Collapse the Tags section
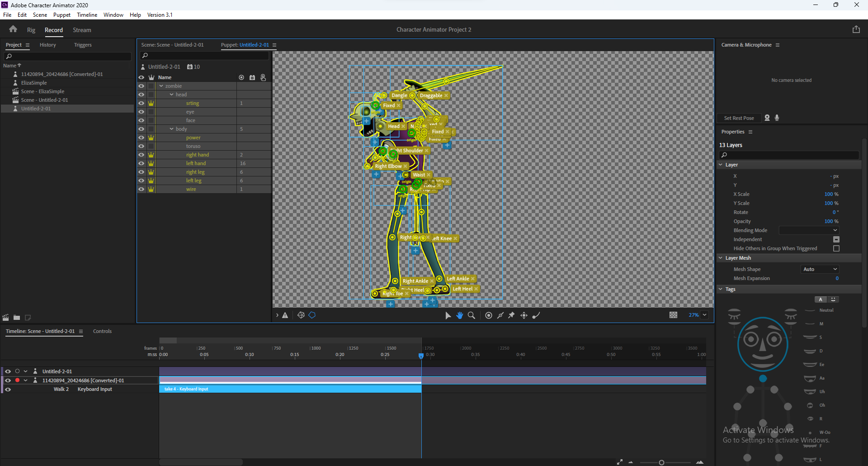 [721, 289]
